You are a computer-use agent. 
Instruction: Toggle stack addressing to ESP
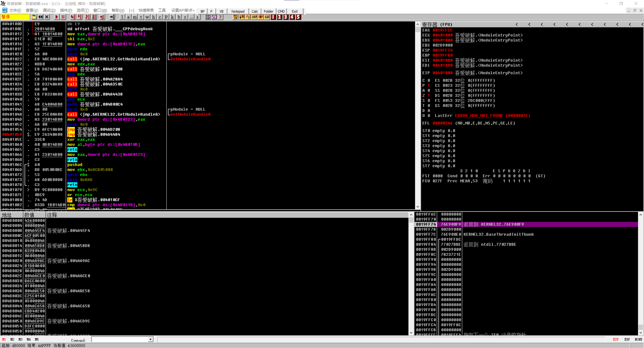tap(616, 339)
